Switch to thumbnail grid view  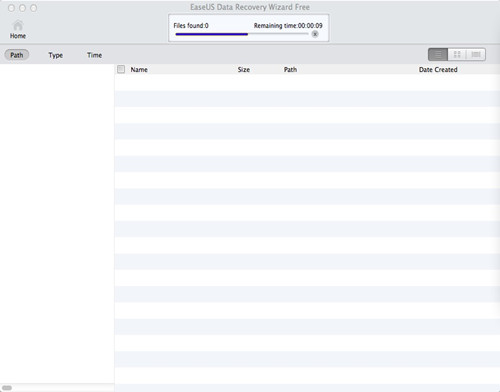pyautogui.click(x=457, y=55)
